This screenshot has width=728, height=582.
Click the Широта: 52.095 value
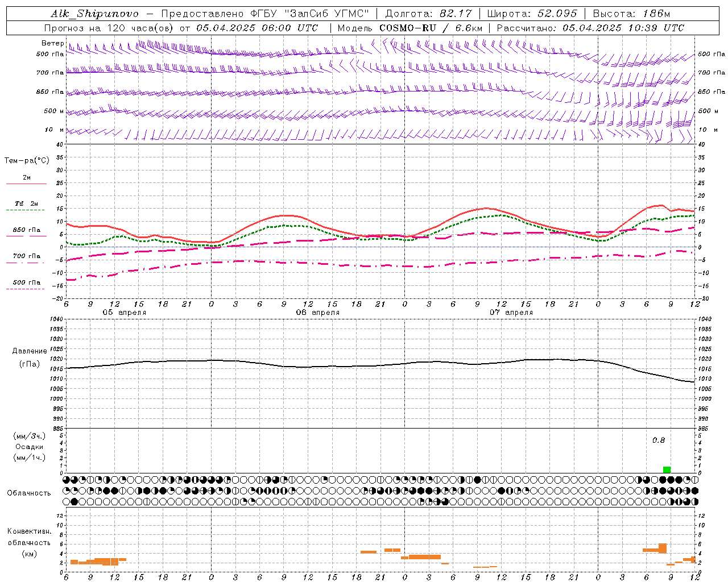(x=533, y=14)
